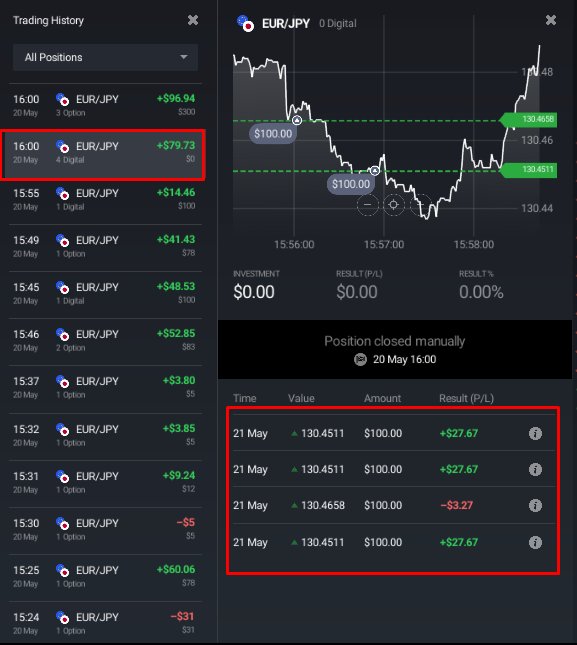This screenshot has height=645, width=577.
Task: Click the Time column header
Action: (x=245, y=398)
